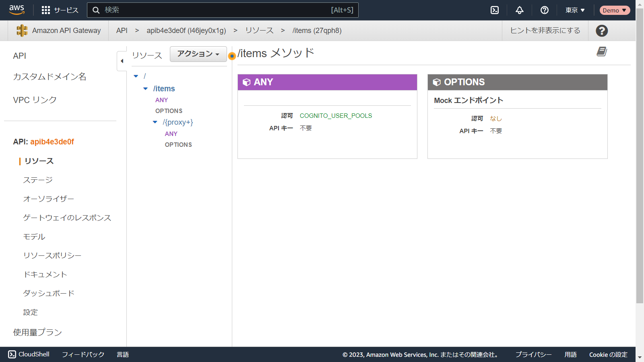Viewport: 644px width, 362px height.
Task: Open オーソライザー in the sidebar
Action: point(49,199)
